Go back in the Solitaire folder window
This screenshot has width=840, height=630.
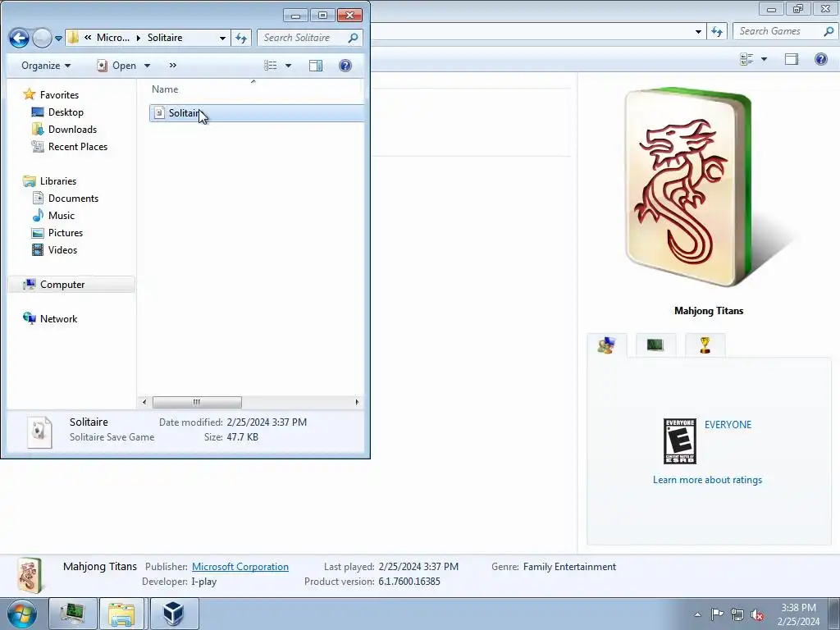20,38
